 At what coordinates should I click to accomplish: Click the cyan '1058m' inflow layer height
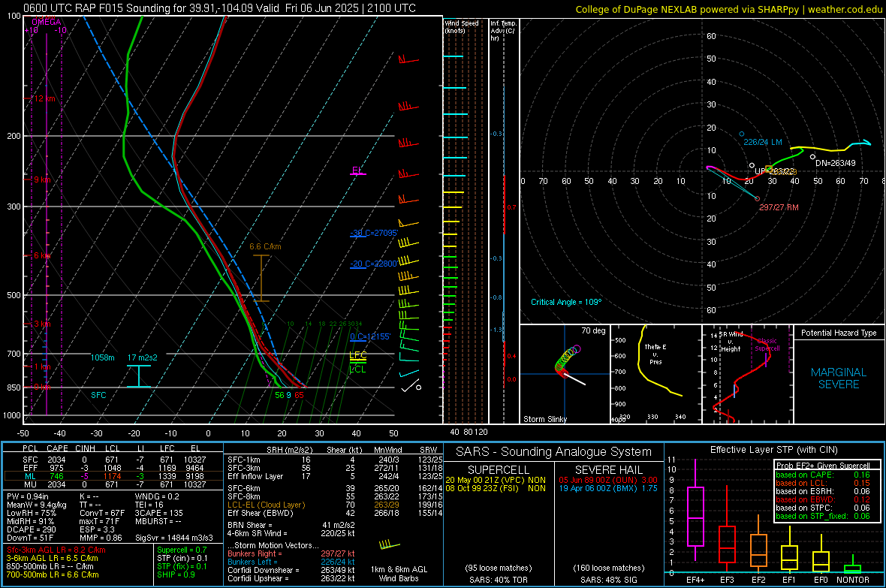pyautogui.click(x=102, y=357)
